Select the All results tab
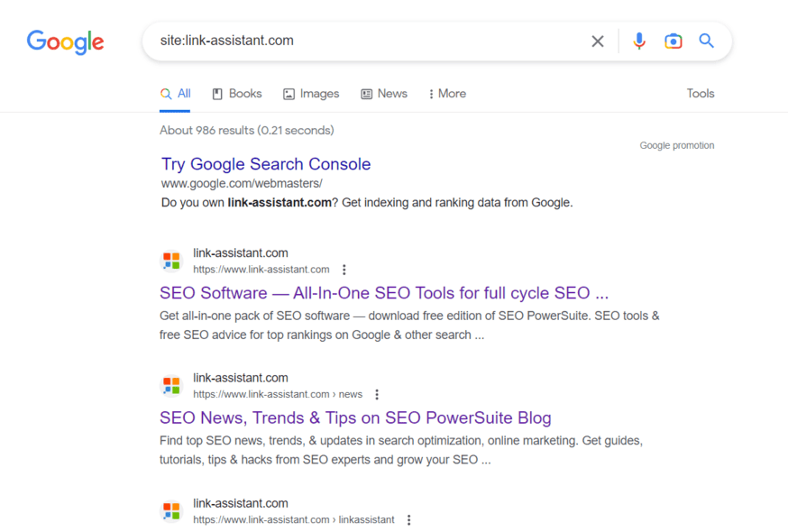The width and height of the screenshot is (788, 532). (x=176, y=94)
